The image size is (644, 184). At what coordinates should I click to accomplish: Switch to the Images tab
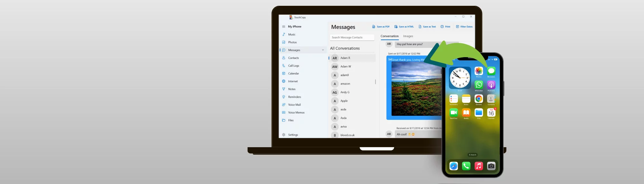click(x=408, y=36)
